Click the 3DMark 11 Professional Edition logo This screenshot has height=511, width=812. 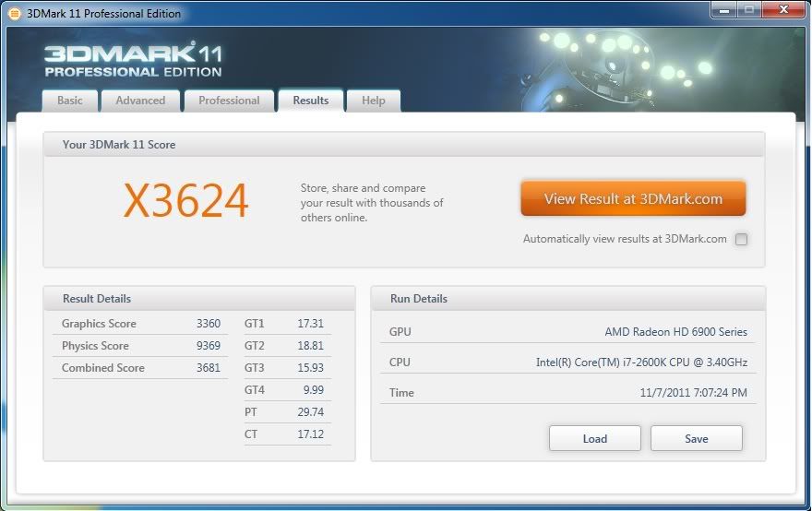pos(133,60)
